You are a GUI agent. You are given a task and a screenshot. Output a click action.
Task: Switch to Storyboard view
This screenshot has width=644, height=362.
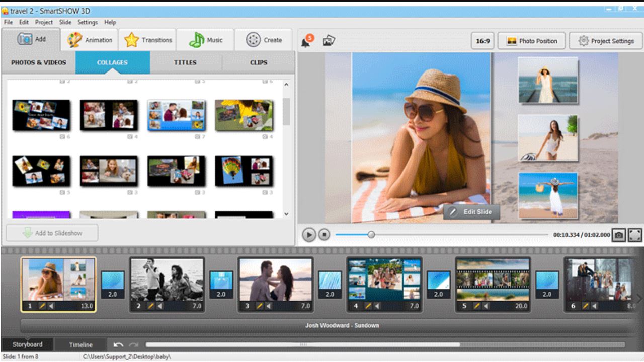coord(28,344)
